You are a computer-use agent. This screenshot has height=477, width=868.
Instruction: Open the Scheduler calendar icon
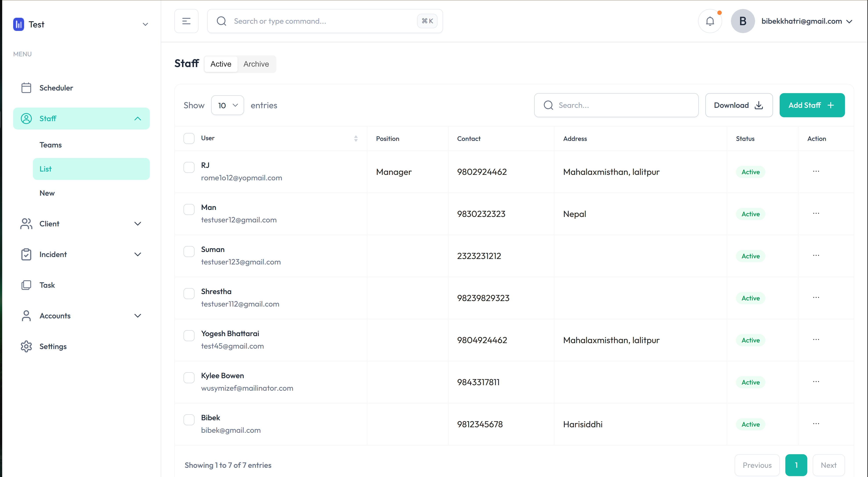click(26, 88)
